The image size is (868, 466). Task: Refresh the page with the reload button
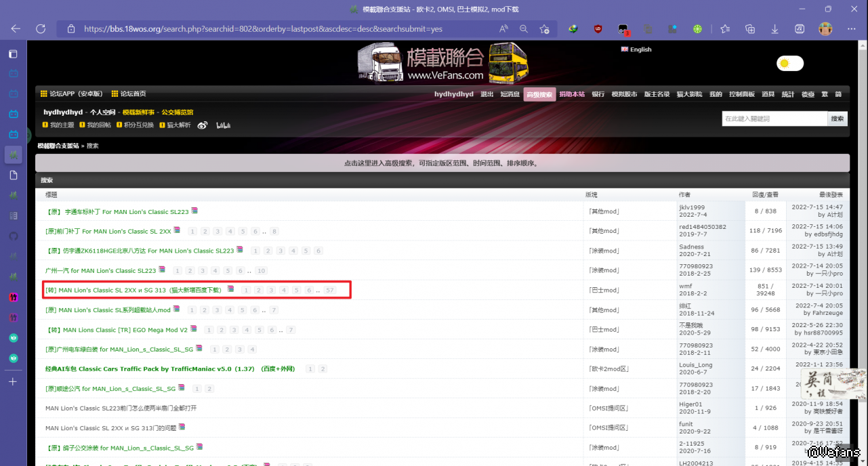pyautogui.click(x=41, y=29)
